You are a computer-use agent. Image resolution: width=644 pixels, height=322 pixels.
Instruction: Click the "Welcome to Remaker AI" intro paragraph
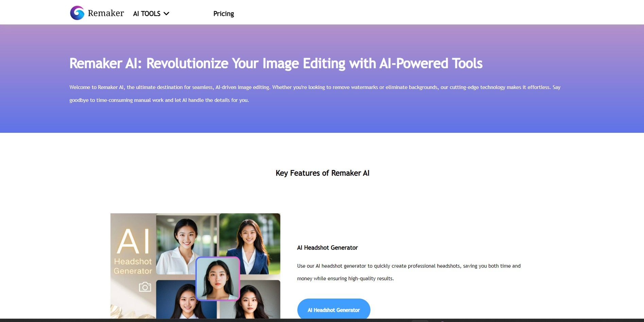pos(315,94)
